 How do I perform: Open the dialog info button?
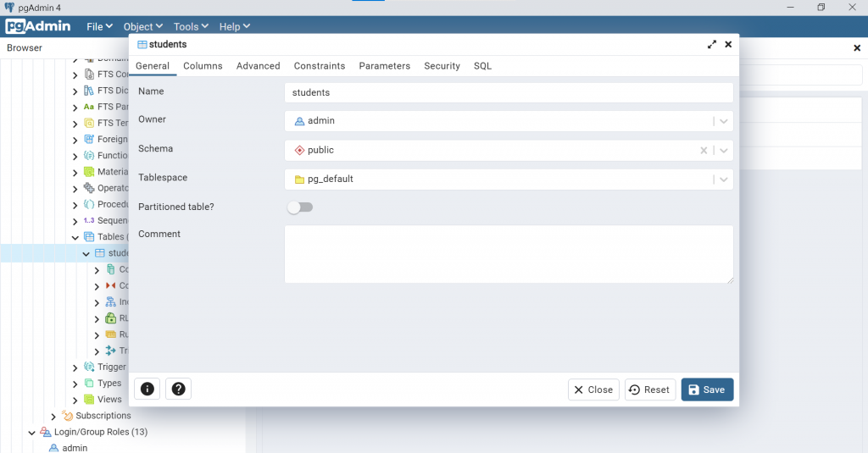tap(147, 389)
